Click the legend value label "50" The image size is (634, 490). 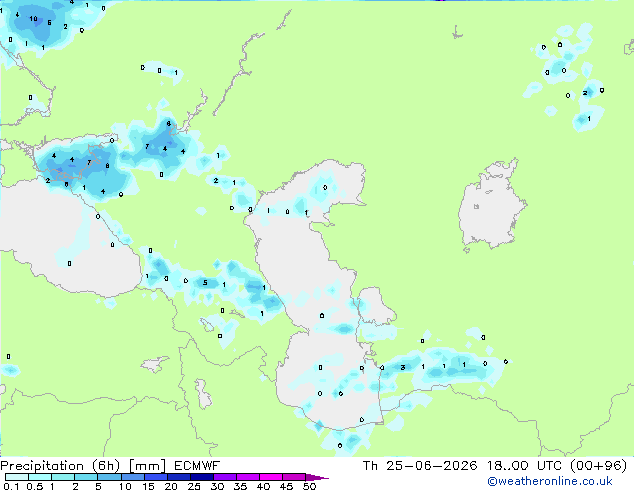(x=310, y=486)
